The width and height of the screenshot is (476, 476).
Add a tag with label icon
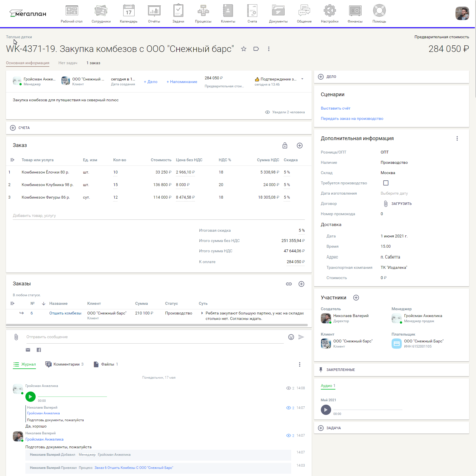256,49
